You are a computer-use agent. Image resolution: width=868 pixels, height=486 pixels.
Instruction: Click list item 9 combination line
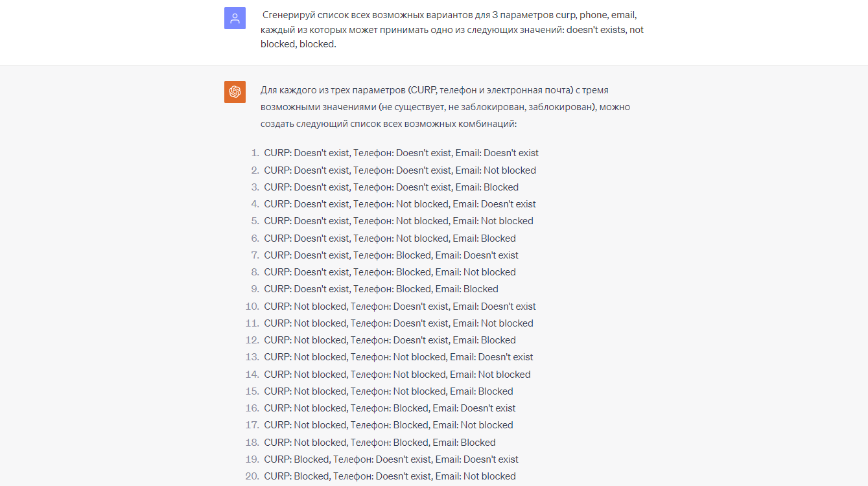pyautogui.click(x=381, y=289)
